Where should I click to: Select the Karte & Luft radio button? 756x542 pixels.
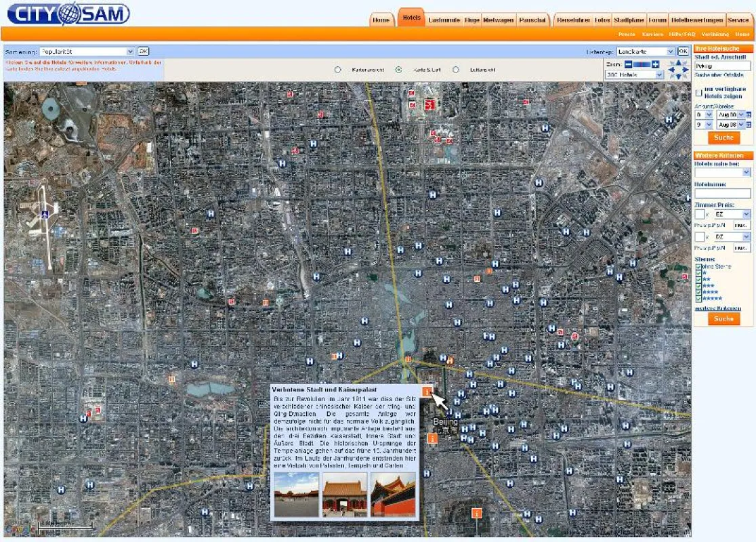(398, 70)
